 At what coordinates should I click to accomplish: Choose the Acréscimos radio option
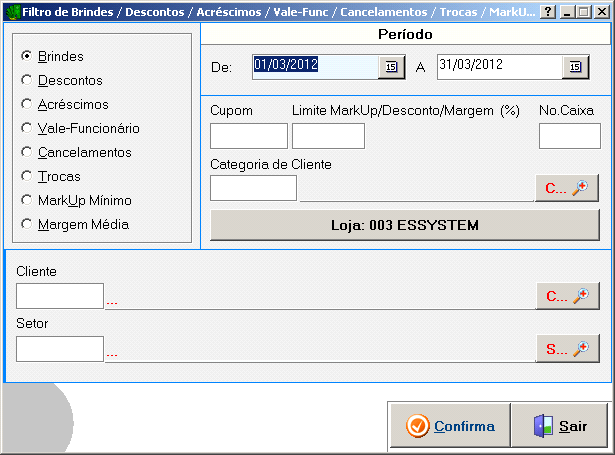tap(27, 105)
